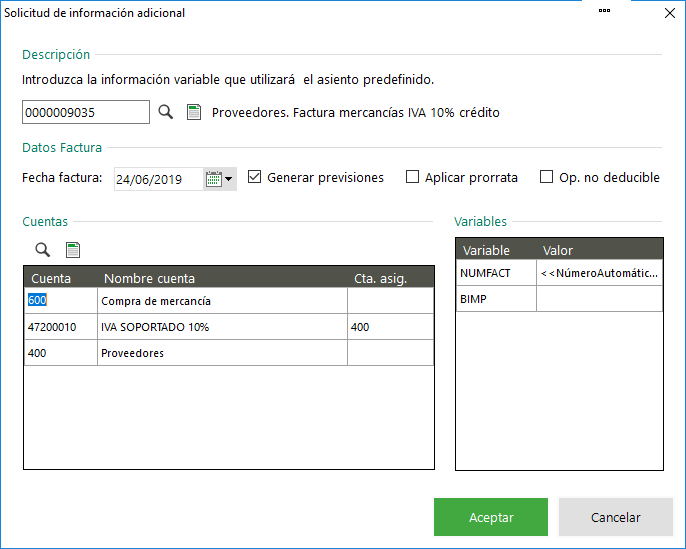Open the document icon beside the predefined entry code
This screenshot has height=549, width=686.
click(x=194, y=112)
